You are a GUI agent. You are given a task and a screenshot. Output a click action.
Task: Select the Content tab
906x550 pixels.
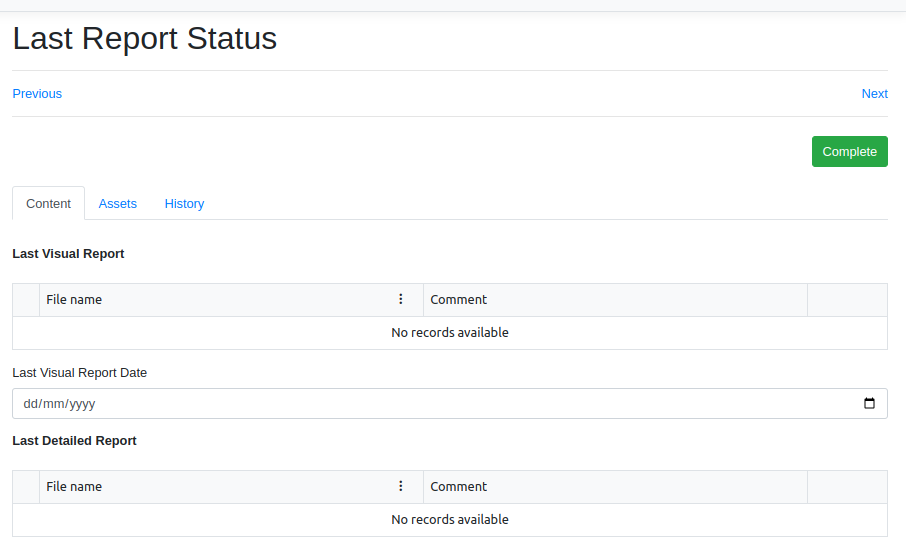coord(48,204)
